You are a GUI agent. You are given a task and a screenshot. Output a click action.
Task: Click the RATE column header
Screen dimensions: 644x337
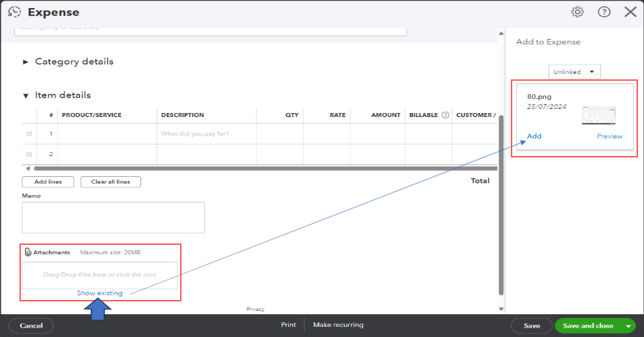click(x=337, y=115)
